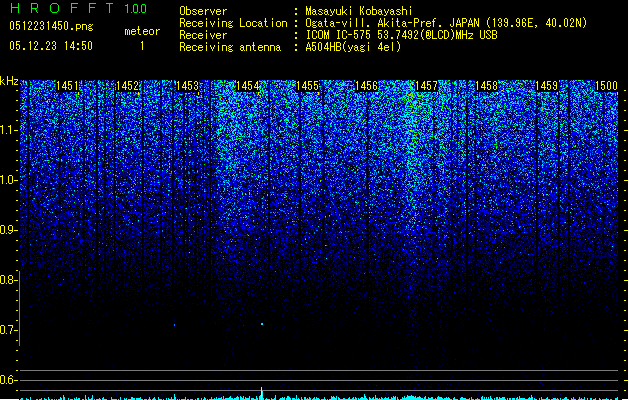This screenshot has height=400, width=629.
Task: Click the Receiving antenna label
Action: coord(230,47)
